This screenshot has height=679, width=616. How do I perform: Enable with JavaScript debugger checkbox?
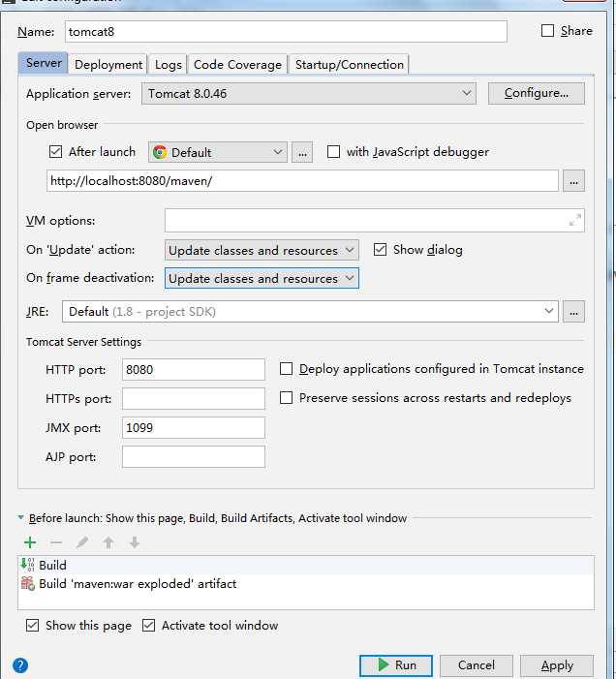pos(333,151)
